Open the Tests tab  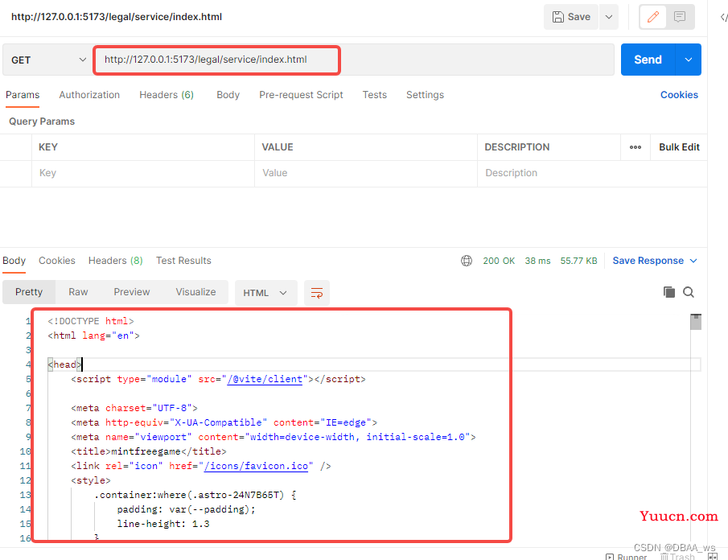374,95
